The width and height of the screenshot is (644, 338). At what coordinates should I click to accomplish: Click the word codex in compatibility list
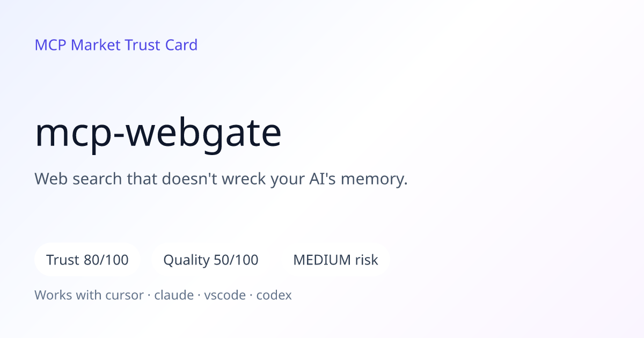[x=274, y=295]
